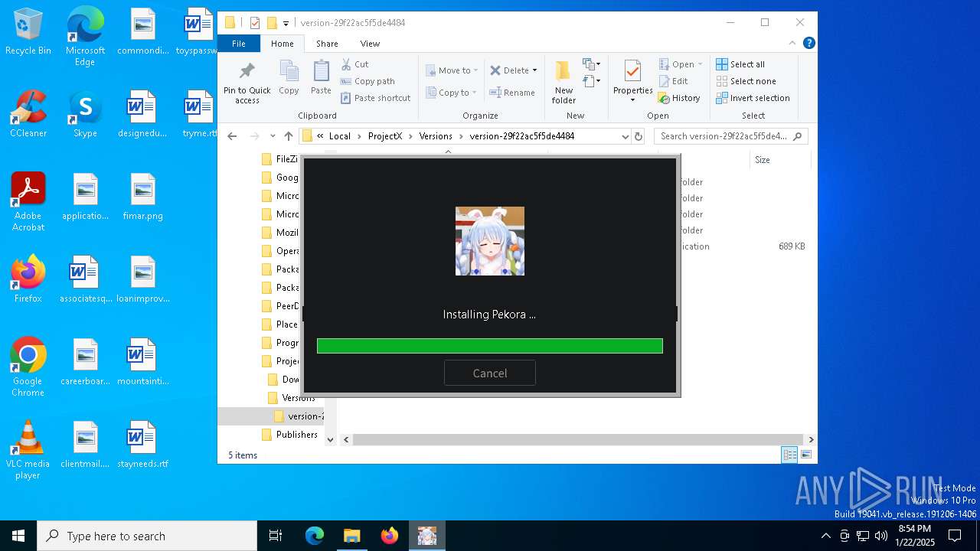The image size is (980, 551).
Task: Click Invert selection in ribbon
Action: [x=753, y=98]
